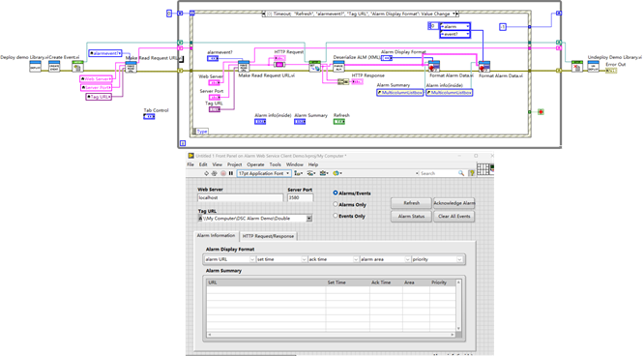
Task: Expand the Tag URL path dropdown arrow
Action: click(x=309, y=219)
